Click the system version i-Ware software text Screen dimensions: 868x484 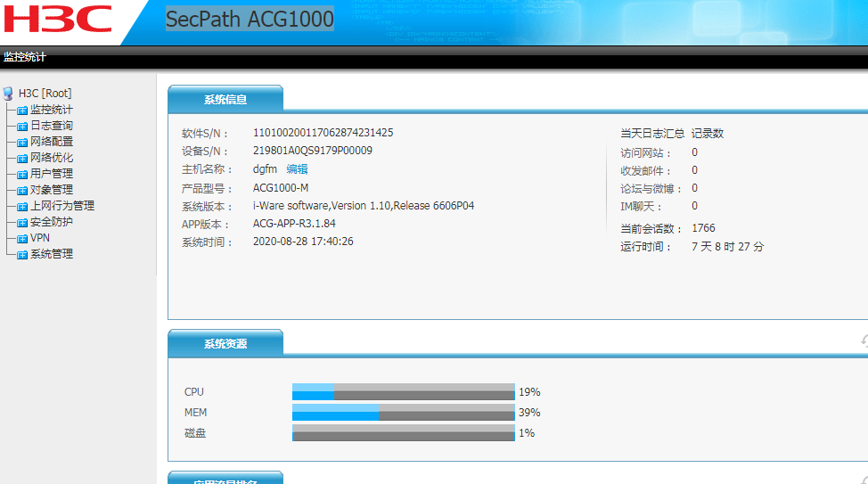point(363,206)
